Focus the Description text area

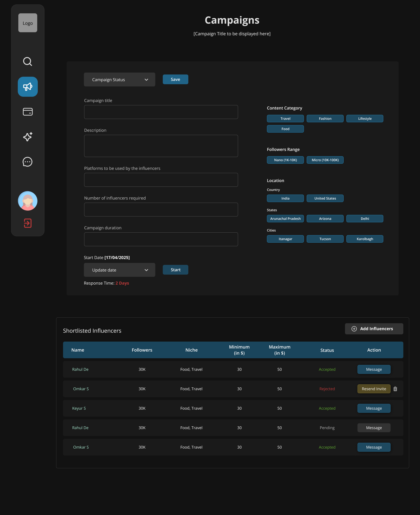pyautogui.click(x=161, y=146)
